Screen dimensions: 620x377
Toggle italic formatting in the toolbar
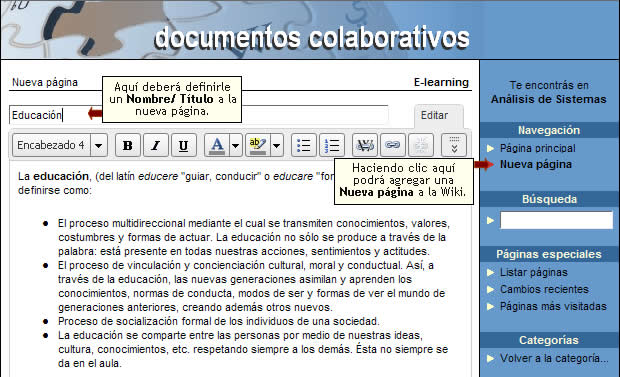(x=156, y=145)
